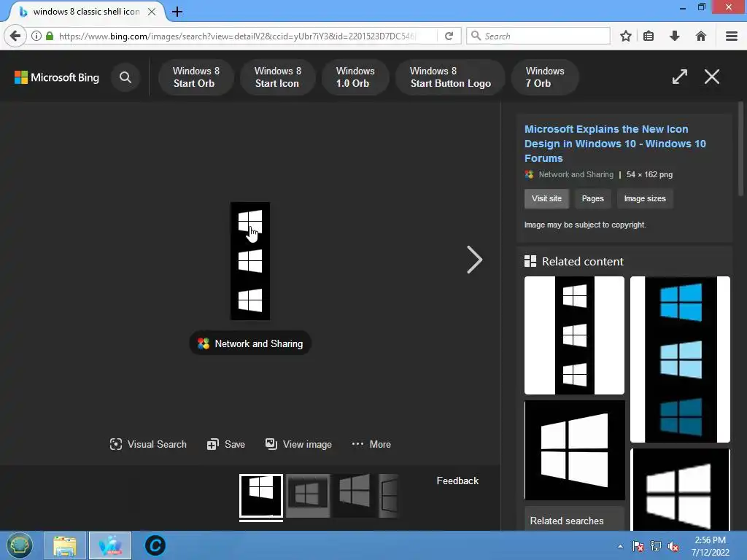Show hidden system tray icons

[620, 546]
